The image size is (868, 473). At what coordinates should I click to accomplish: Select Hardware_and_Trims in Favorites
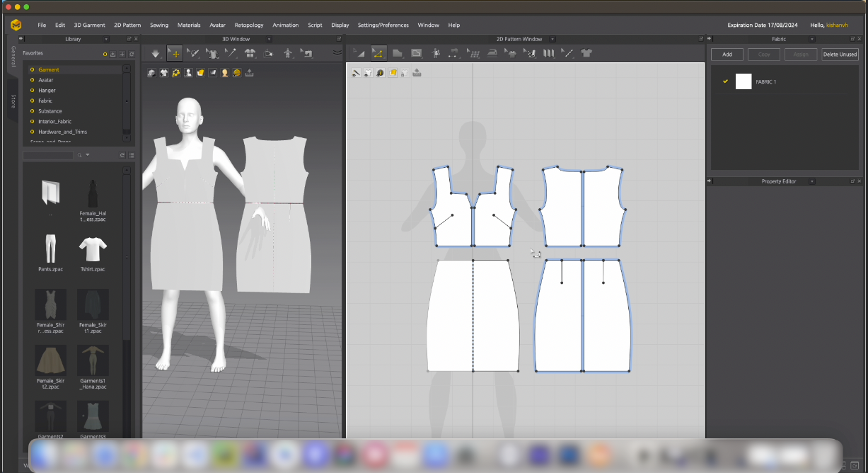pyautogui.click(x=63, y=132)
